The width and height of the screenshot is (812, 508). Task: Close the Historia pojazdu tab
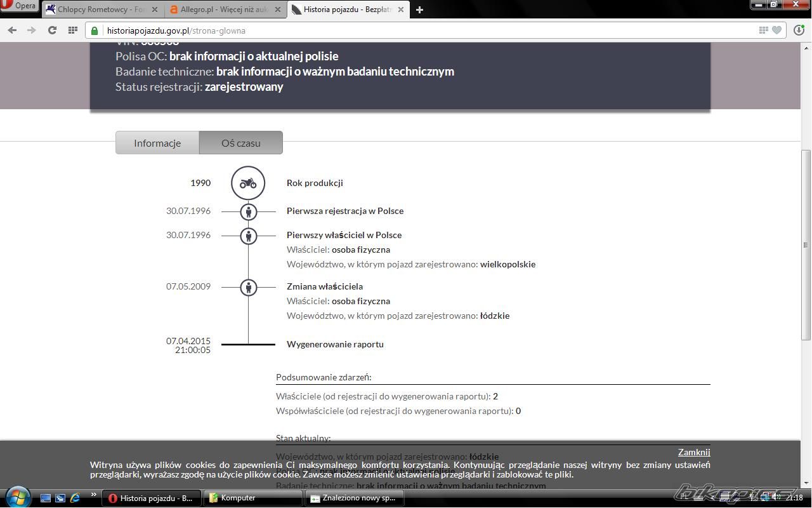(401, 10)
